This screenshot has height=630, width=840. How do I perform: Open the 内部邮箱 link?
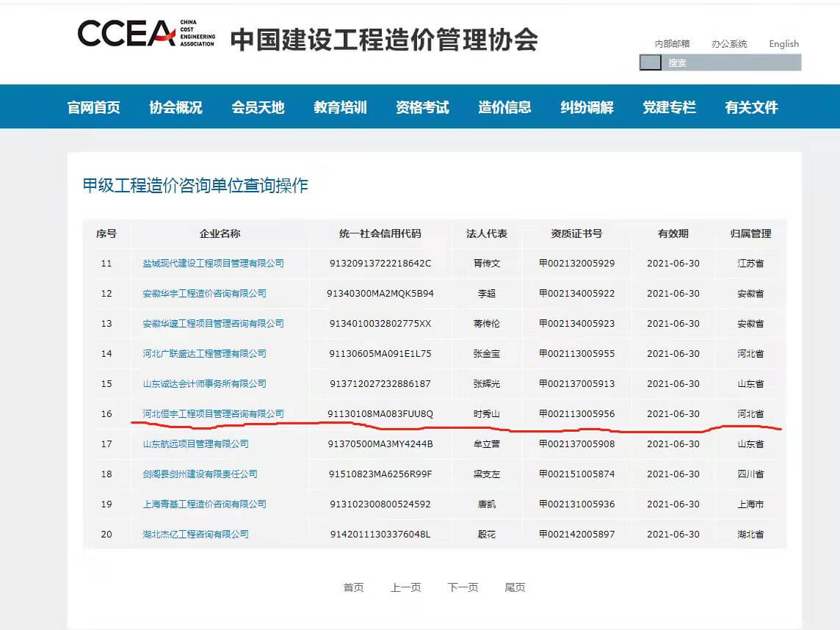672,44
